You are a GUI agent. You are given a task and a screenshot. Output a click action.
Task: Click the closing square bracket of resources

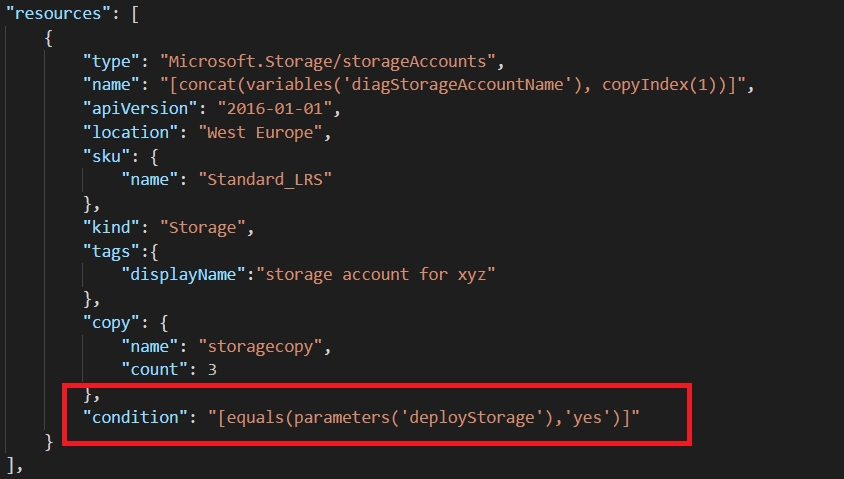coord(12,464)
